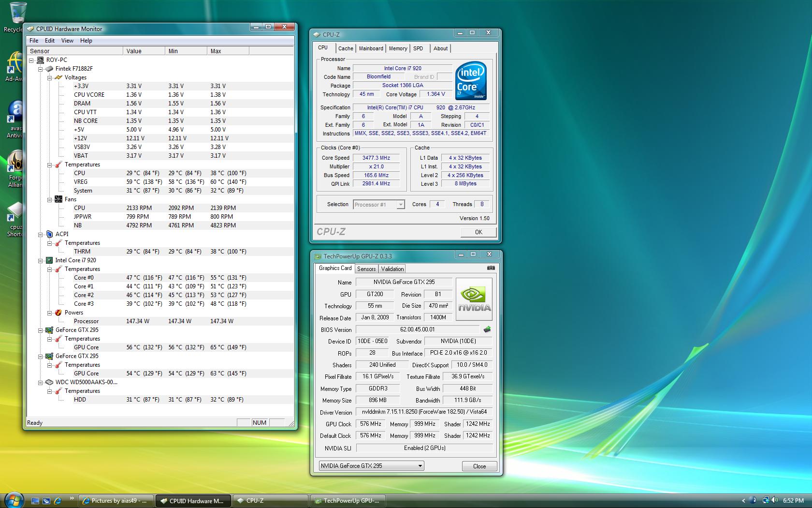The image size is (812, 508).
Task: Open the Sensors tab in GPU-Z
Action: coord(366,269)
